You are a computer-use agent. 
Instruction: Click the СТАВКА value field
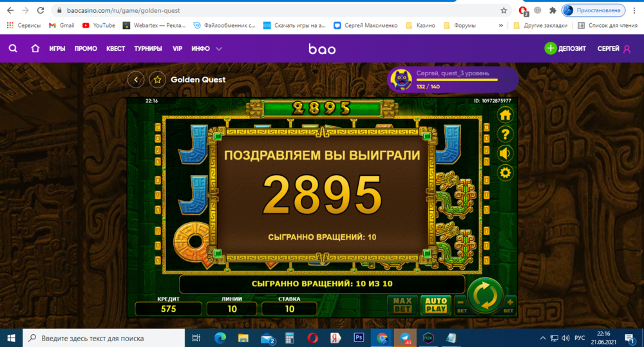pyautogui.click(x=290, y=309)
